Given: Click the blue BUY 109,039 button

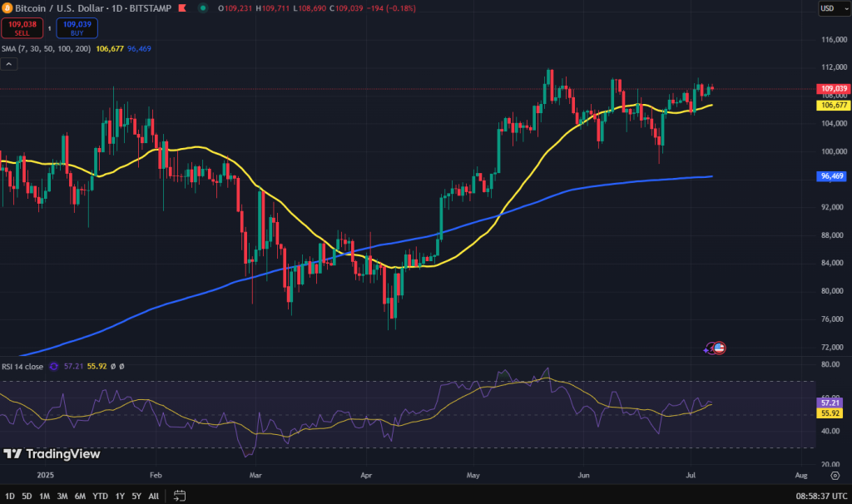Looking at the screenshot, I should (77, 28).
